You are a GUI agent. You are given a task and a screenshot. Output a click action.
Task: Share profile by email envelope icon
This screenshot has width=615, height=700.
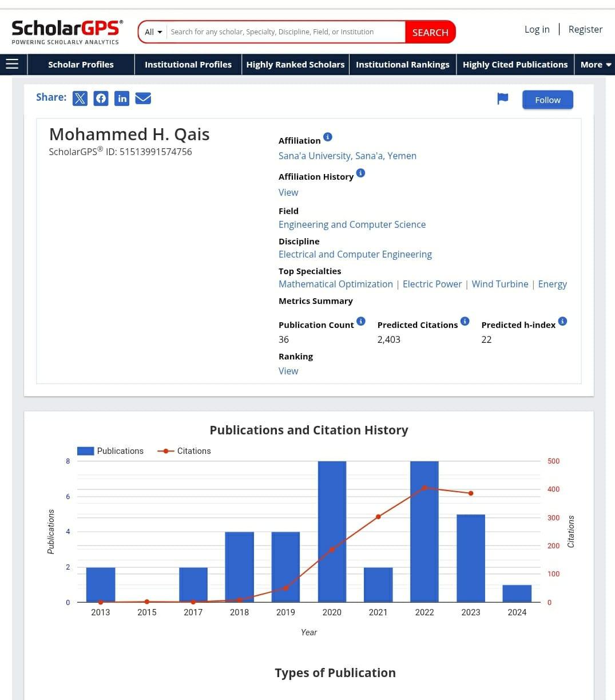pyautogui.click(x=143, y=98)
